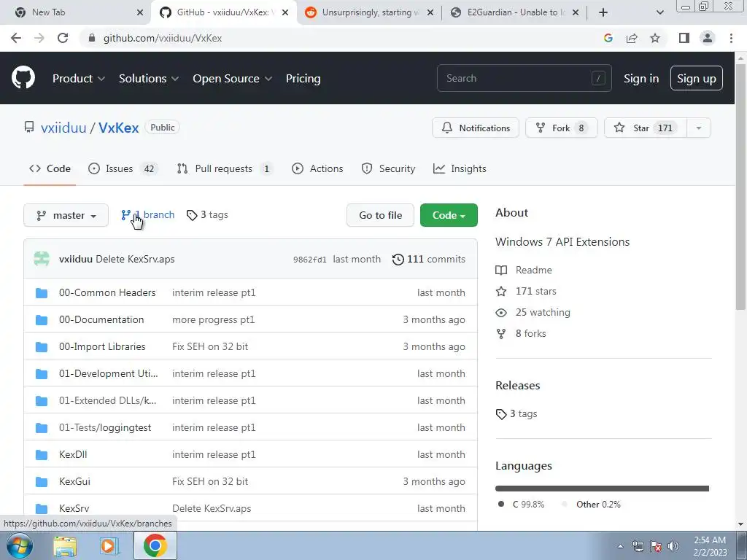Click the Go to file button

(380, 215)
